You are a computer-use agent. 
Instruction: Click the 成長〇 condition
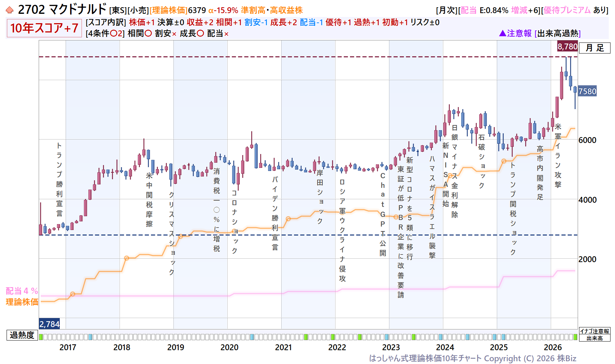(192, 33)
